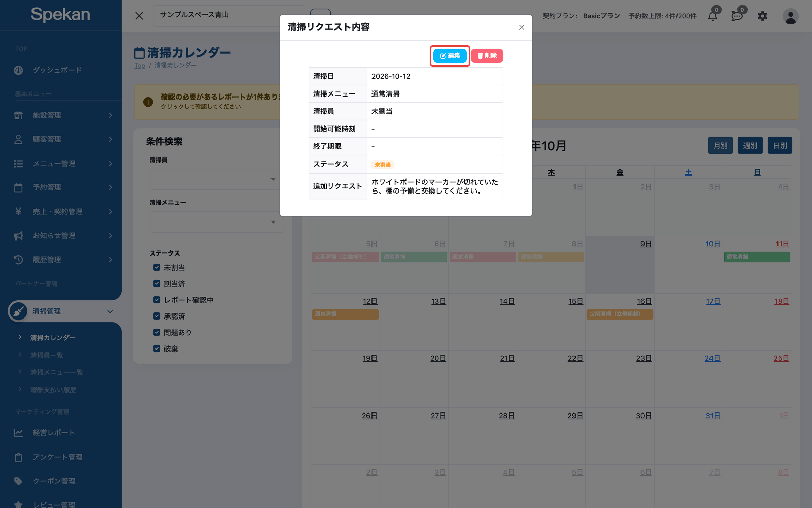The image size is (812, 508).
Task: Toggle the 問題あり checkbox
Action: pos(157,332)
